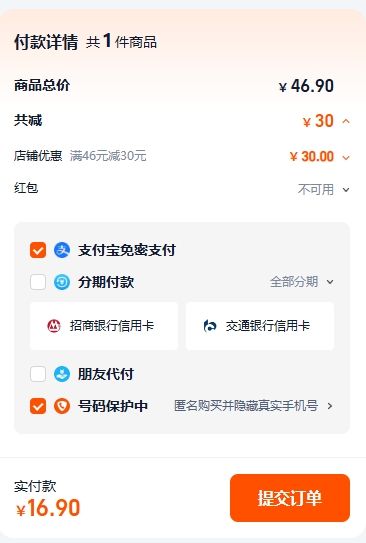
Task: Submit order with 提交订单 button
Action: (x=290, y=498)
